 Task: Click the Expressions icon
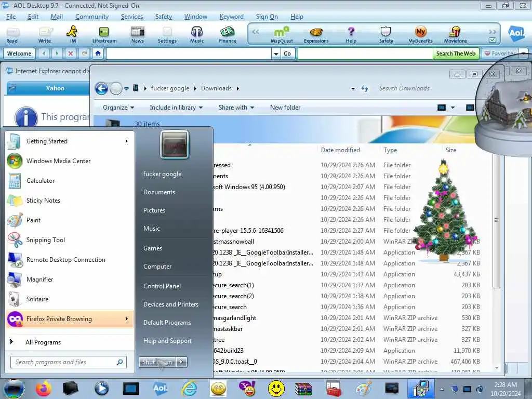click(316, 35)
